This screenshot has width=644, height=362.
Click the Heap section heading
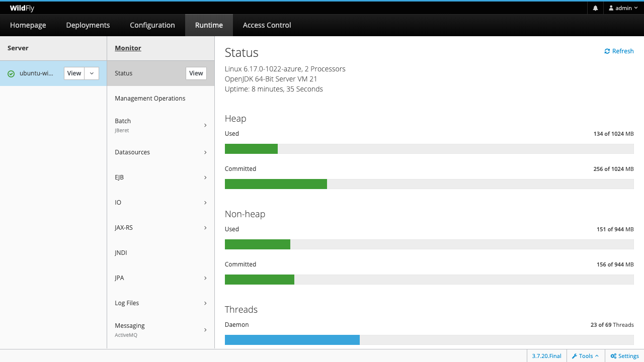[235, 119]
